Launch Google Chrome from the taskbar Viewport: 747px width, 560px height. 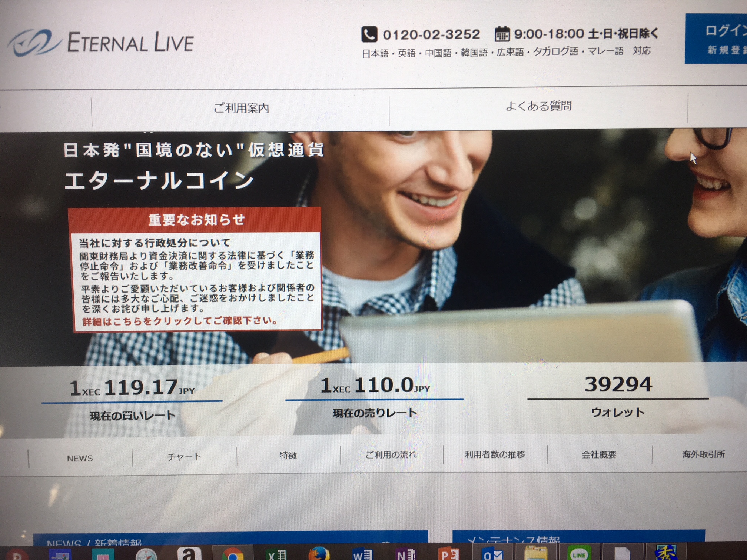tap(233, 554)
